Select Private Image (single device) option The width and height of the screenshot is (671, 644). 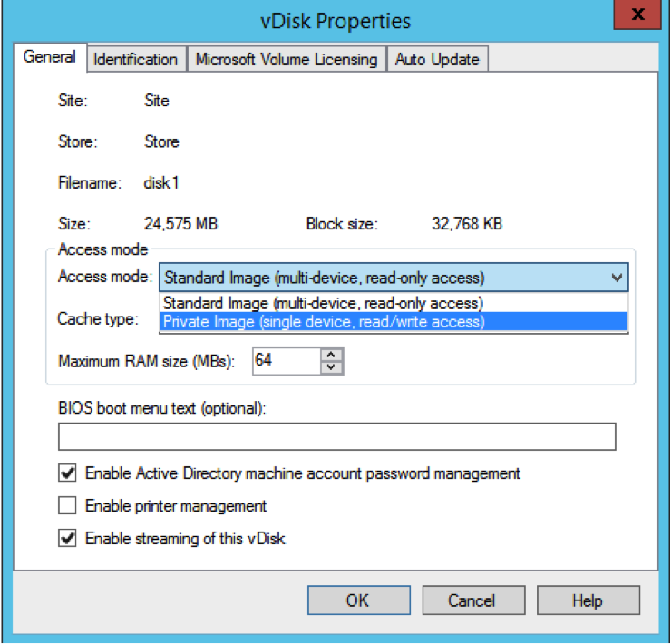point(394,322)
